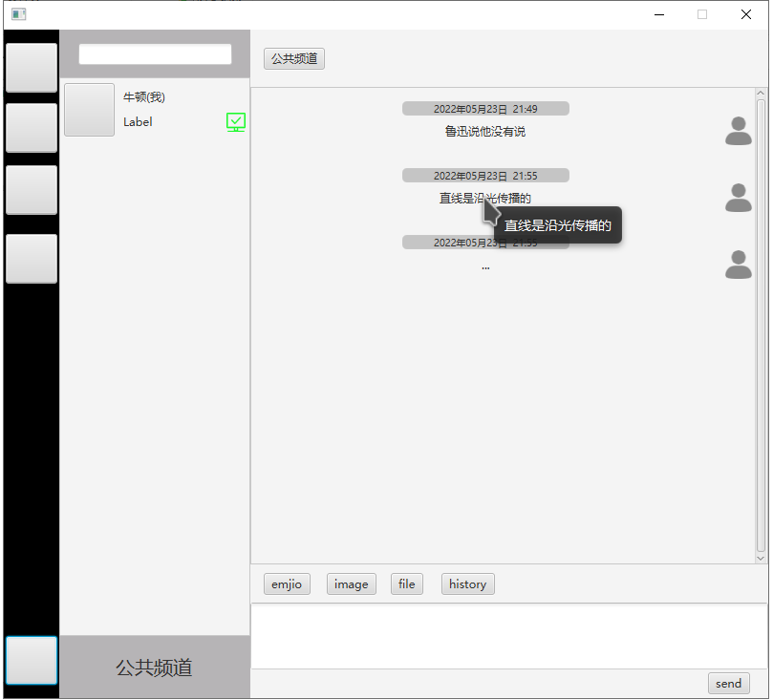Click the send button
The image size is (773, 700).
(x=728, y=683)
